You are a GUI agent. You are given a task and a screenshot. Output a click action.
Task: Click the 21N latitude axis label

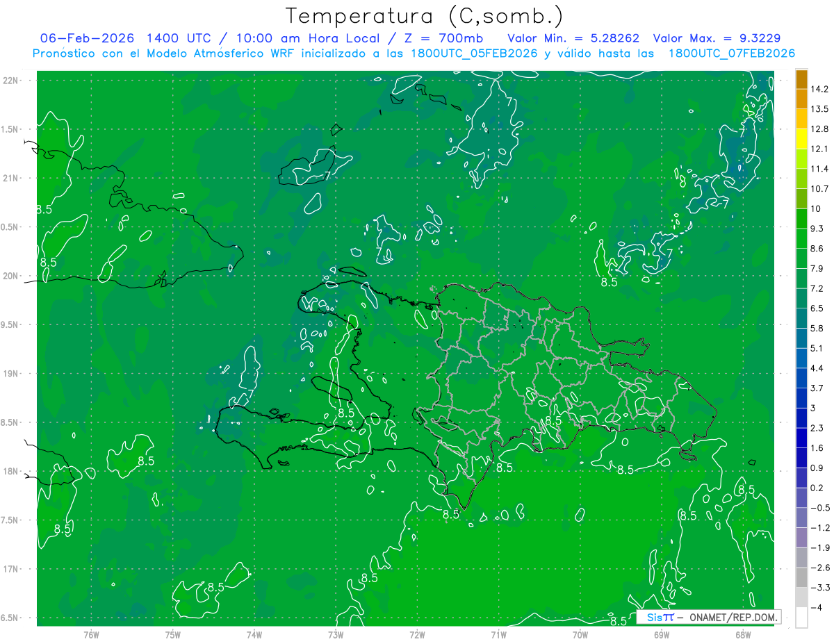(10, 178)
